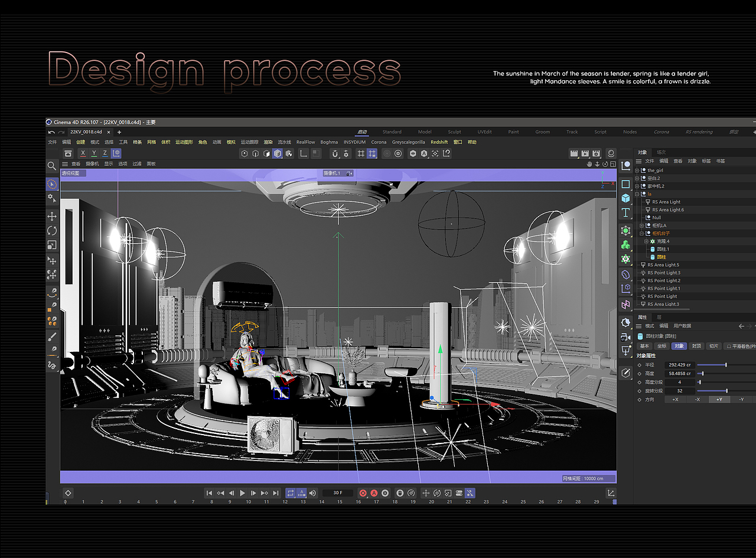Viewport: 756px width, 558px height.
Task: Collapse the la group node
Action: (x=637, y=194)
